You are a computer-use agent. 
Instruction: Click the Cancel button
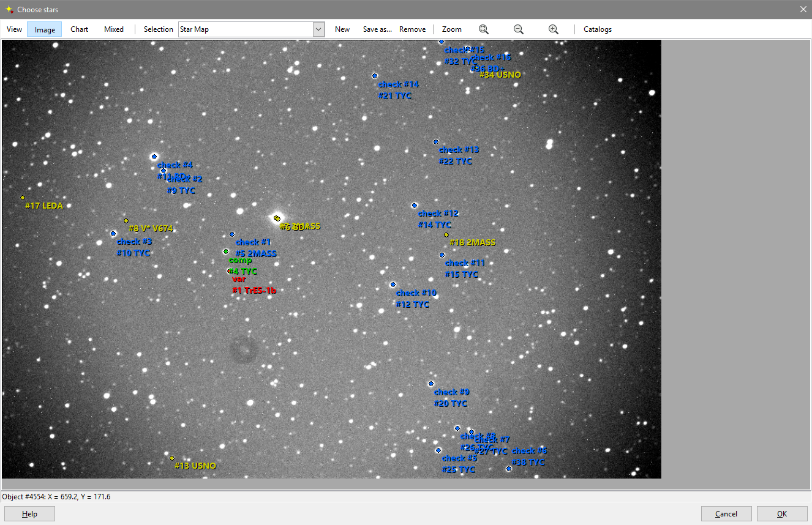(726, 514)
